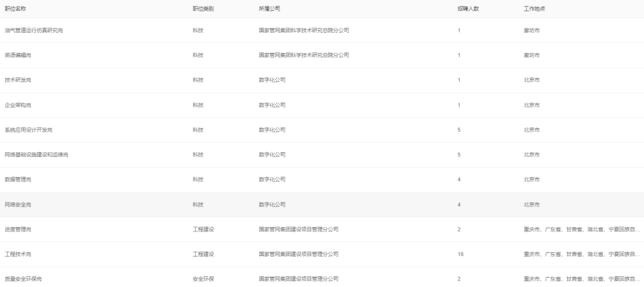Screen dimensions: 644x287
Task: Select the 进度管理岗 job title
Action: coord(18,230)
